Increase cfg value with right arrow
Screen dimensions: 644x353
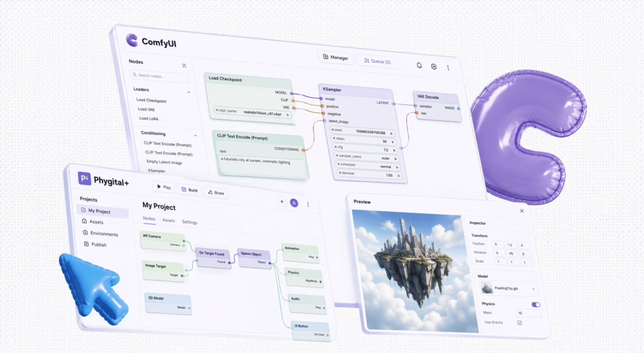394,151
